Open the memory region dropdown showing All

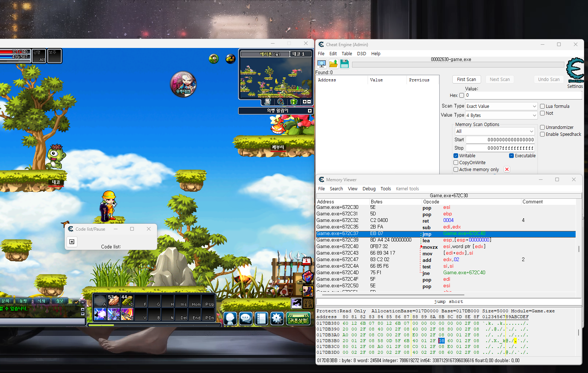click(495, 131)
